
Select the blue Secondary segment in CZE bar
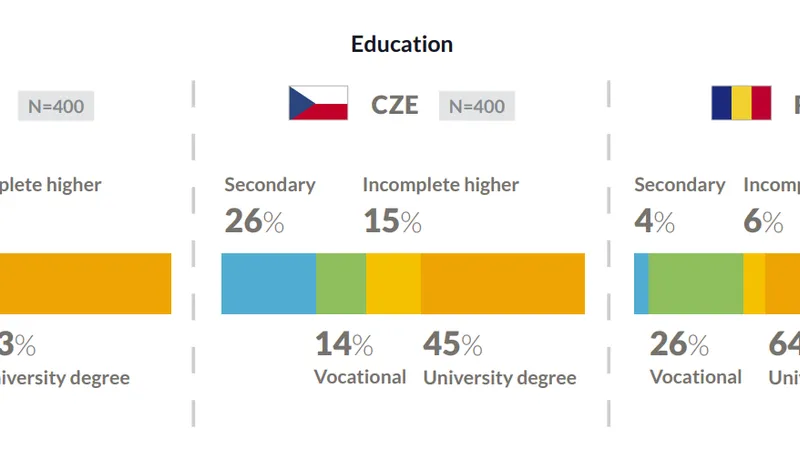tap(269, 284)
